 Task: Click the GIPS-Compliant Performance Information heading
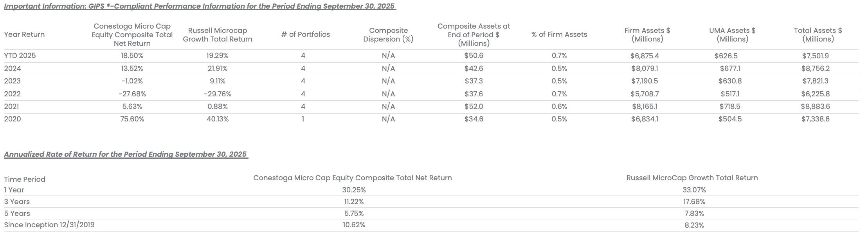click(x=200, y=6)
